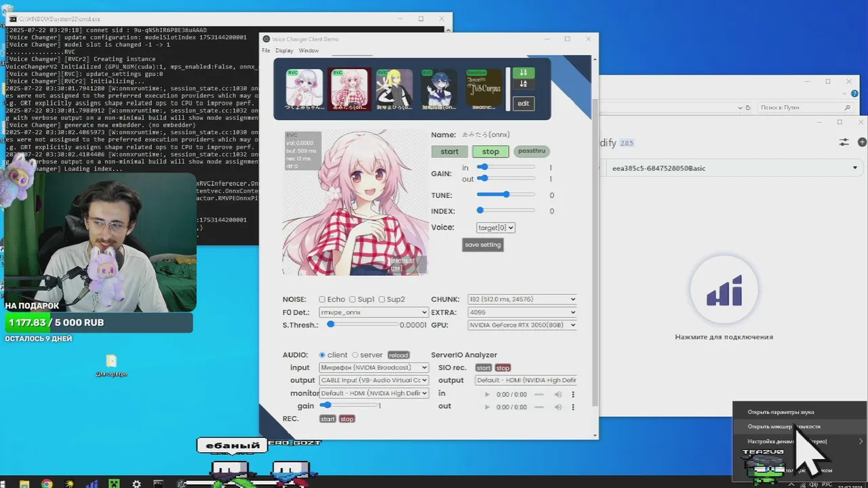This screenshot has height=488, width=868.
Task: Select the JVS Corpus Beatrice model slot
Action: click(x=484, y=89)
